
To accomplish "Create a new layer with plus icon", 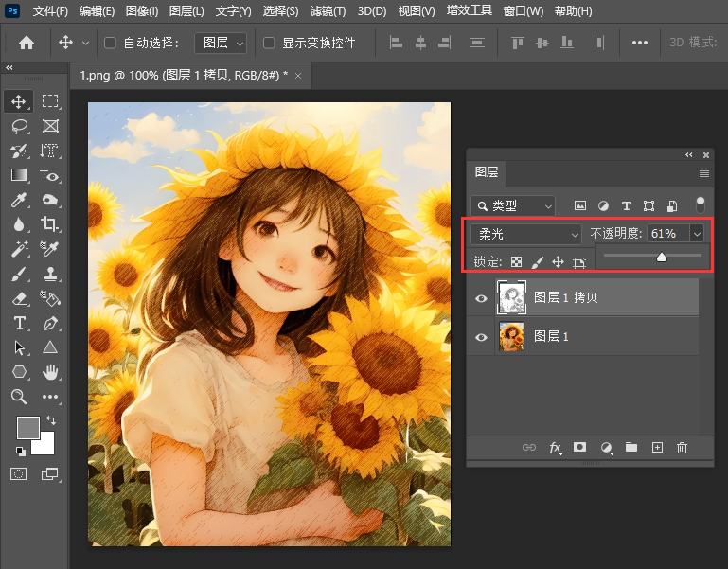I will point(657,448).
